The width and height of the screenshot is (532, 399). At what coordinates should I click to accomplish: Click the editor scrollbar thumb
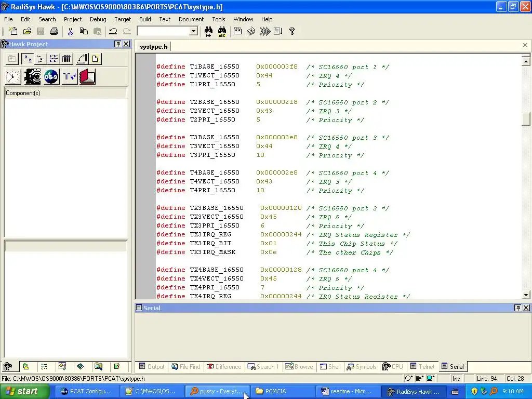[x=526, y=119]
